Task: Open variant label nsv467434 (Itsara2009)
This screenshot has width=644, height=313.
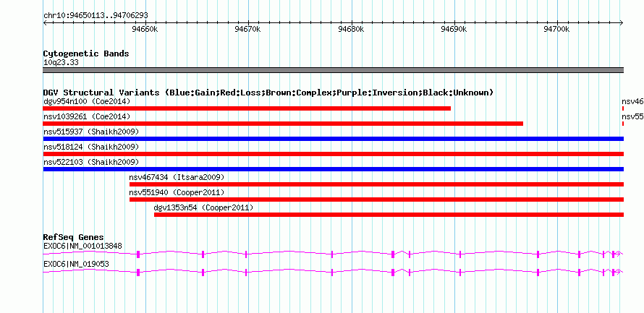Action: click(x=177, y=177)
